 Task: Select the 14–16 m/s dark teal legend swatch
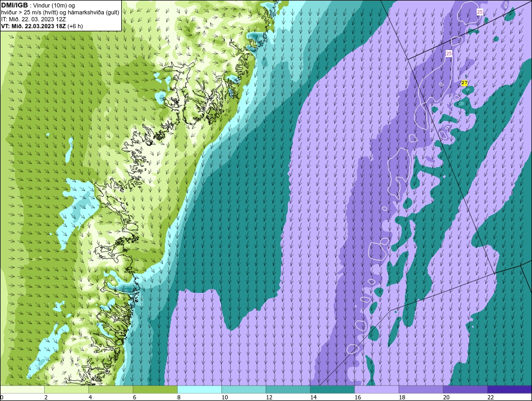click(332, 389)
